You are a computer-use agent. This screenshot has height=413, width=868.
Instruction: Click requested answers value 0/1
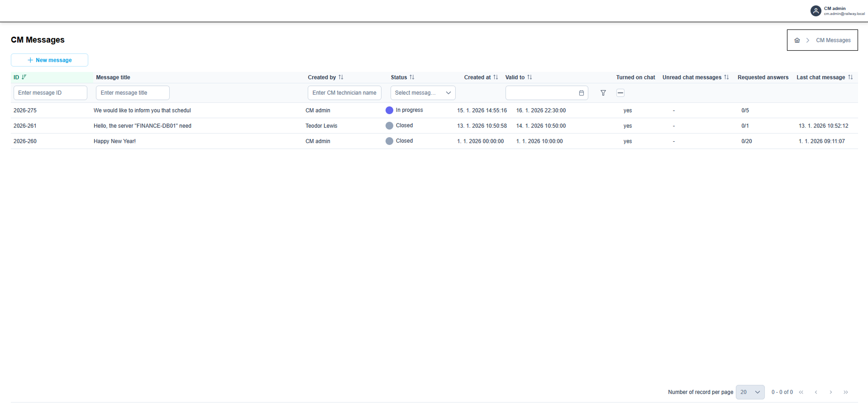[745, 126]
